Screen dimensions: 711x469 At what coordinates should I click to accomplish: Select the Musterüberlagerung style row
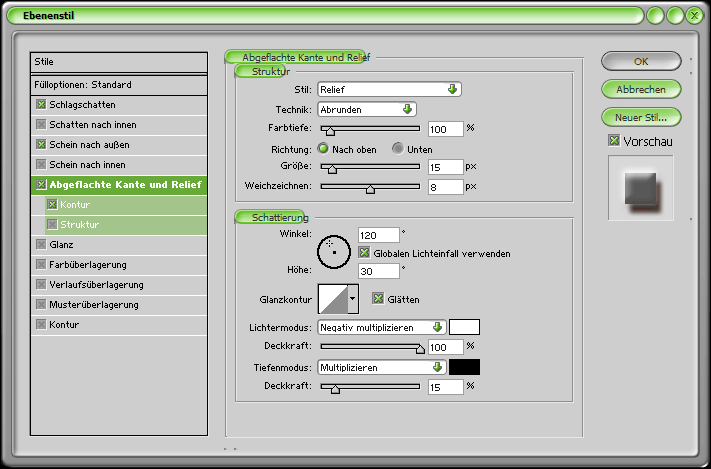pos(119,304)
